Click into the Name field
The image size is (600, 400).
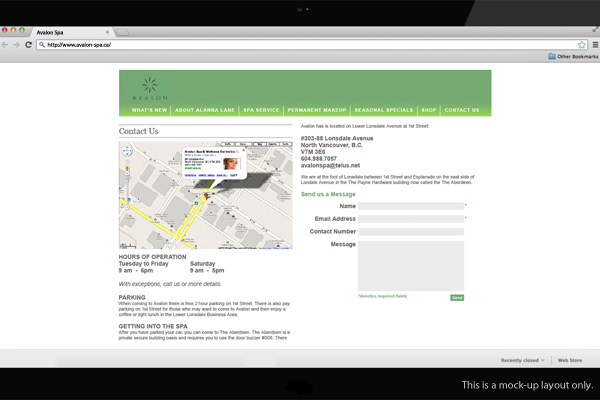[410, 206]
